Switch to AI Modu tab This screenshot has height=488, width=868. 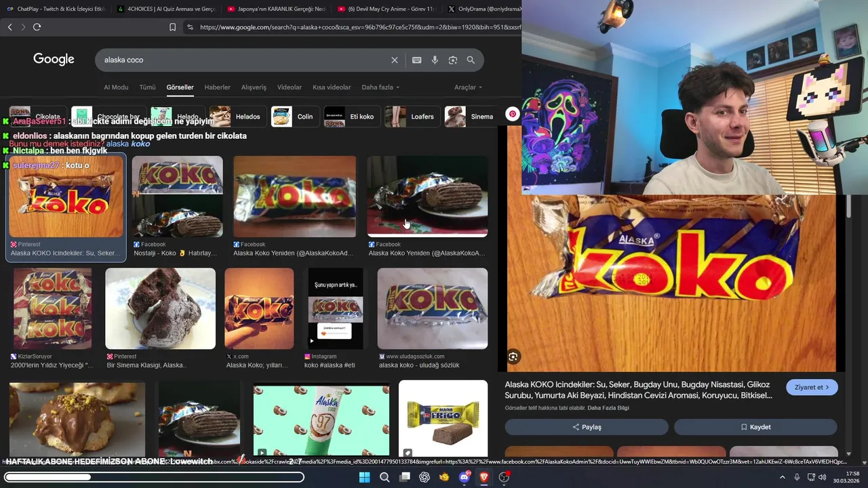pos(116,87)
